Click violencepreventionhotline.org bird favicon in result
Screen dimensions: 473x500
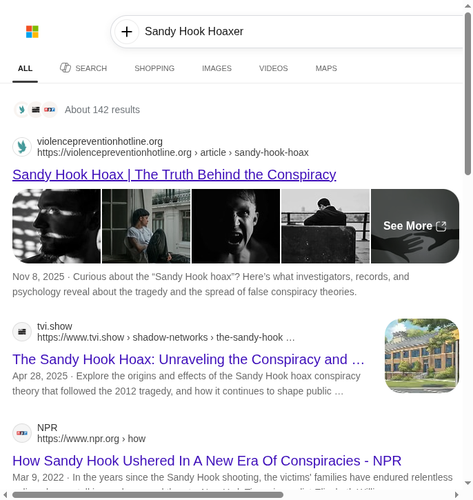tap(22, 147)
